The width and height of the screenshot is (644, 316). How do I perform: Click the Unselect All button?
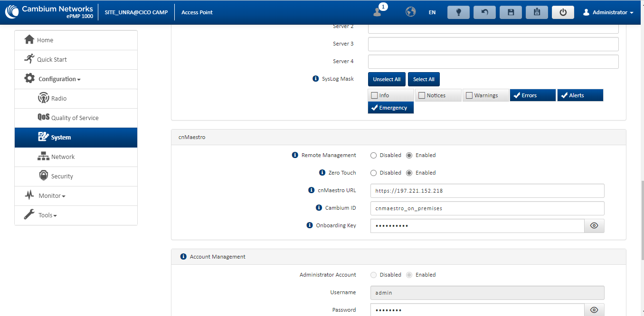[x=387, y=79]
